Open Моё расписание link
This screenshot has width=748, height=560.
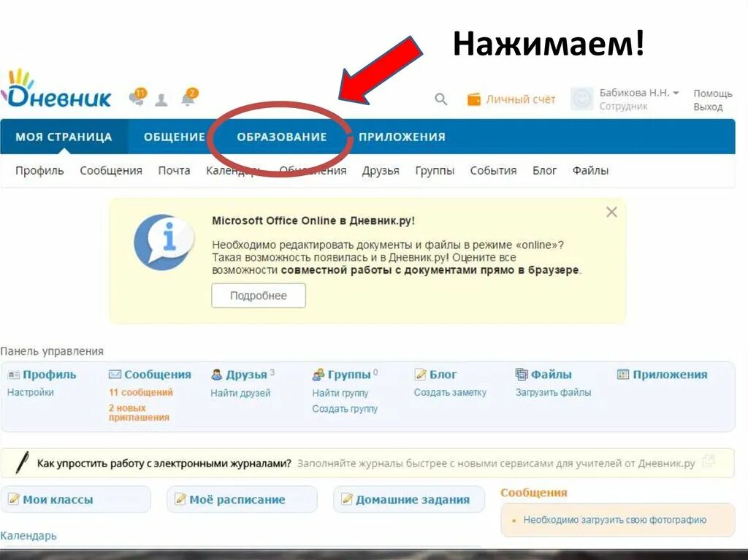pos(237,499)
